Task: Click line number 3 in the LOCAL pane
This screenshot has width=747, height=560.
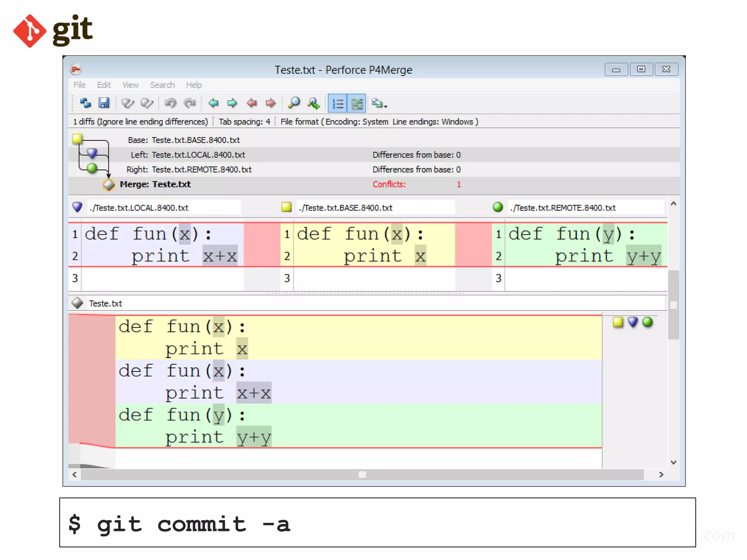Action: [75, 278]
